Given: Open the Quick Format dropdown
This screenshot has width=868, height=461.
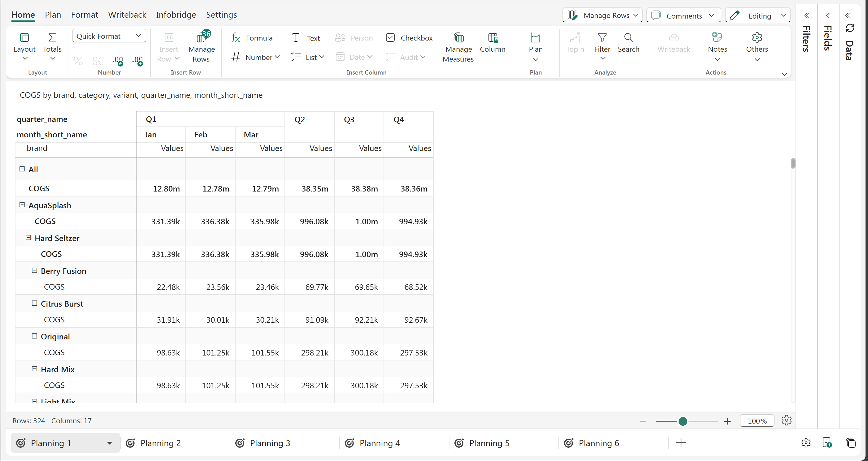Looking at the screenshot, I should [109, 36].
